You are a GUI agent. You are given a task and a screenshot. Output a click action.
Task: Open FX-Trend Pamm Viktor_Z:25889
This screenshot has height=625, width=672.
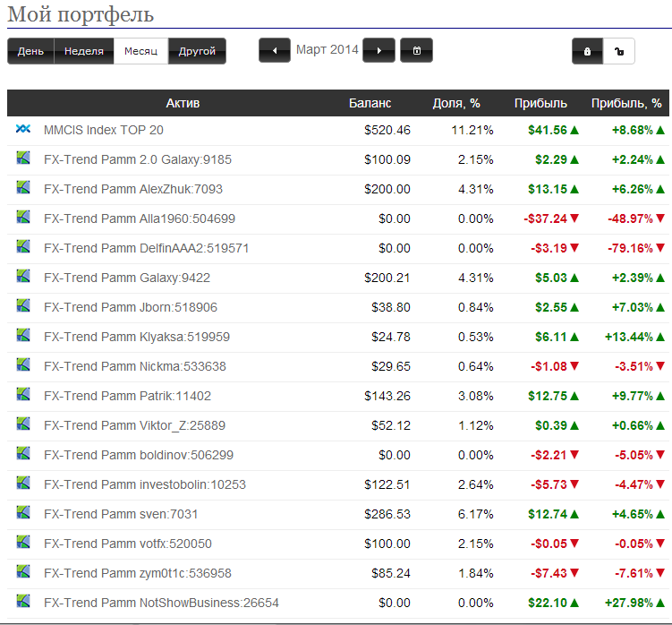click(134, 426)
